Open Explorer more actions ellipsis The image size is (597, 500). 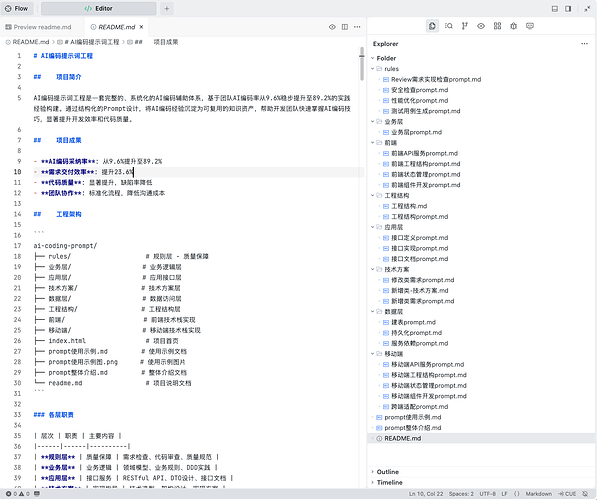coord(584,44)
